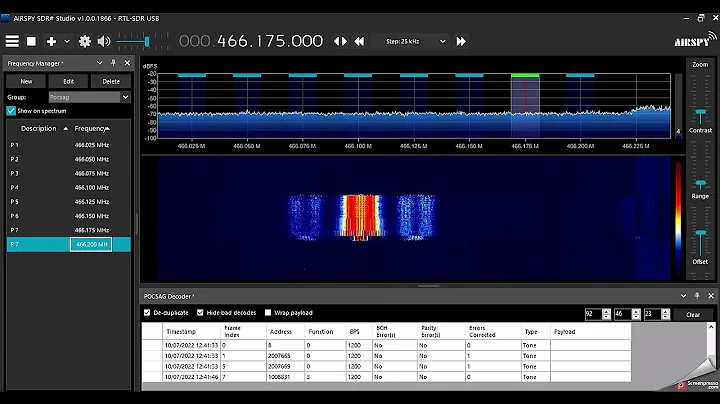Stop the radio with the square button

pyautogui.click(x=31, y=41)
